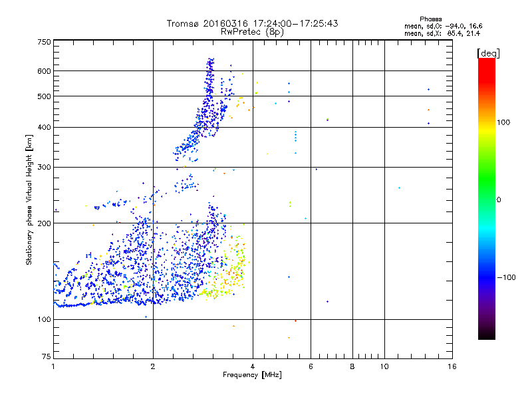Click the colorbar '-100' tick label

point(506,277)
